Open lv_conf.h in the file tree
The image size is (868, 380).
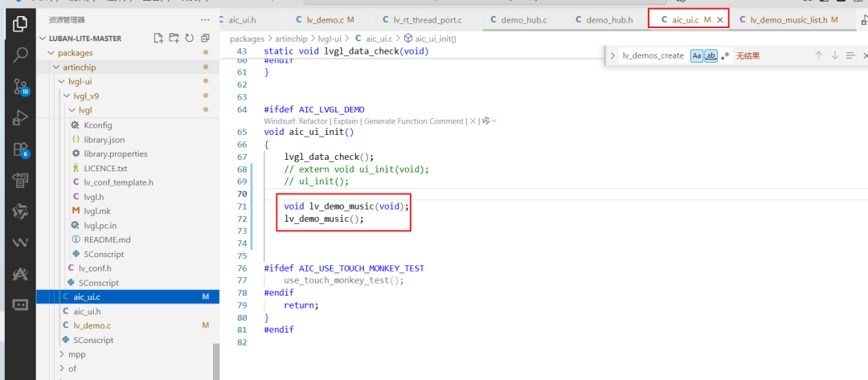click(95, 268)
